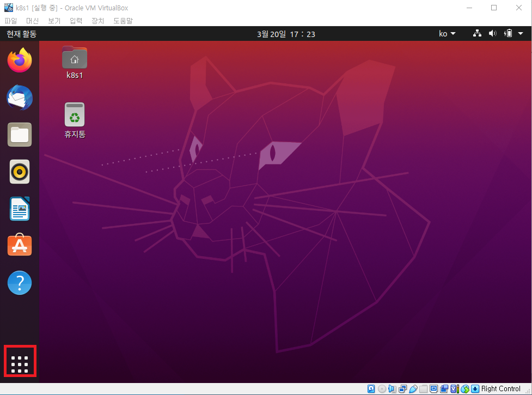Show Applications grid button
This screenshot has width=532, height=395.
click(20, 364)
